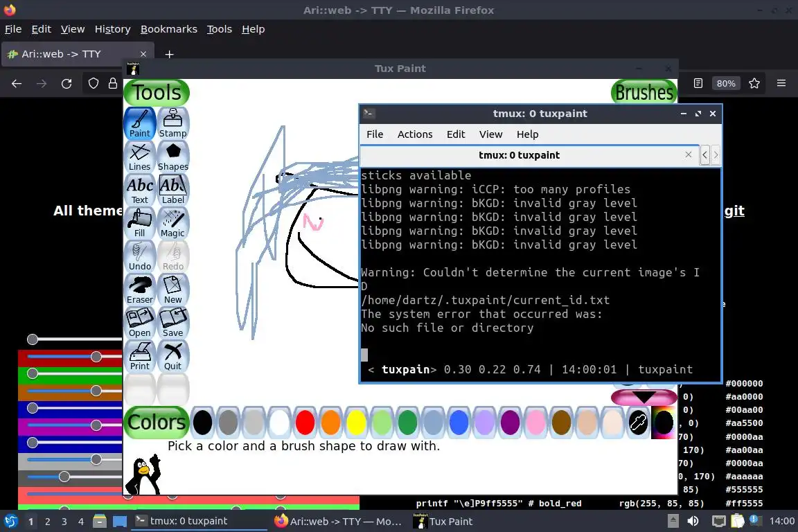Open a new Firefox tab
798x532 pixels.
(170, 54)
